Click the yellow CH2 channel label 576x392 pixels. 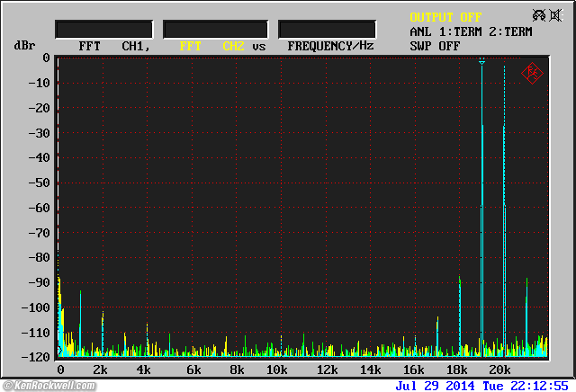233,45
